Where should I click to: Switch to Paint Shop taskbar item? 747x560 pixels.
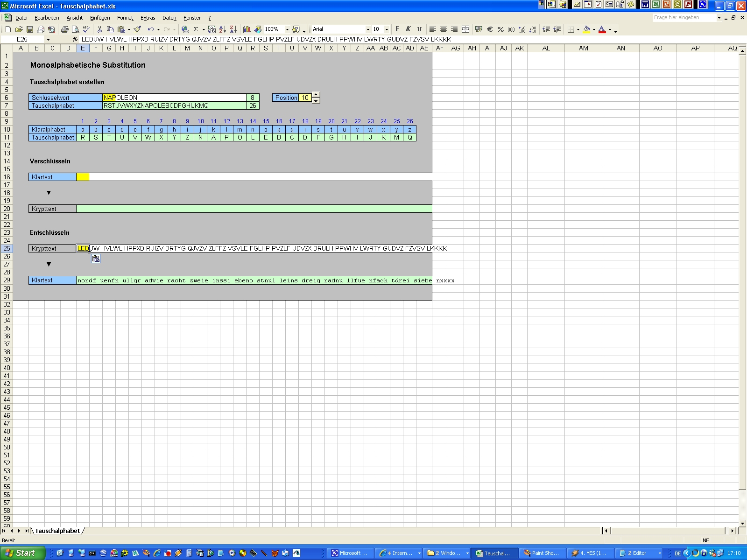click(542, 553)
